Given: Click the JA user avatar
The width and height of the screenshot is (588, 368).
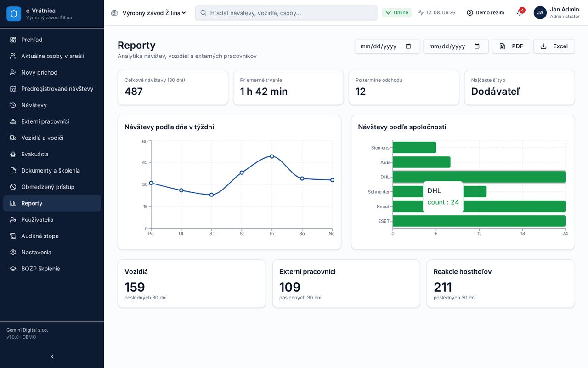Looking at the screenshot, I should [x=540, y=13].
